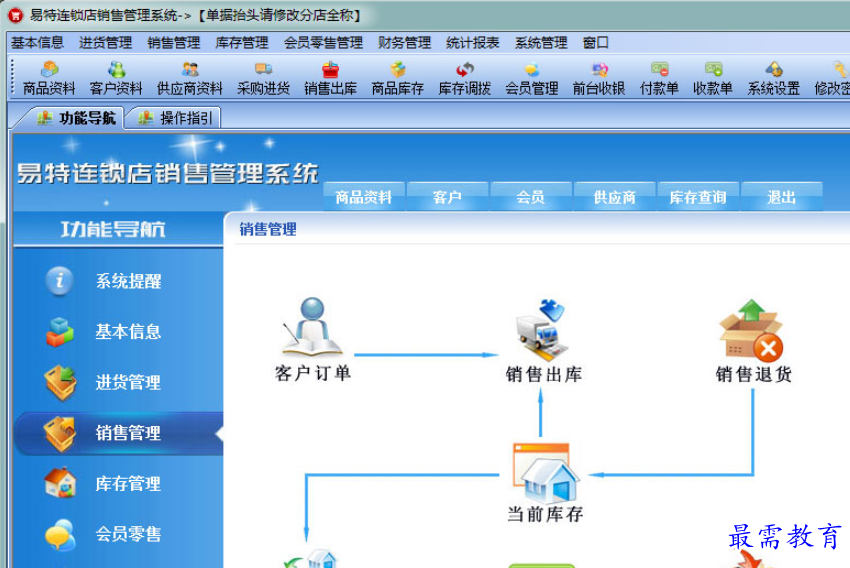Open the 统计报表 menu

point(473,42)
